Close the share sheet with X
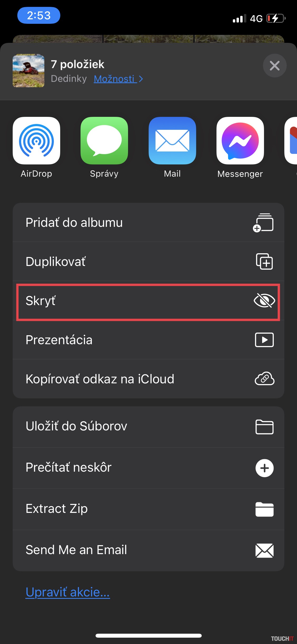Screen dimensions: 297x644 coord(275,66)
